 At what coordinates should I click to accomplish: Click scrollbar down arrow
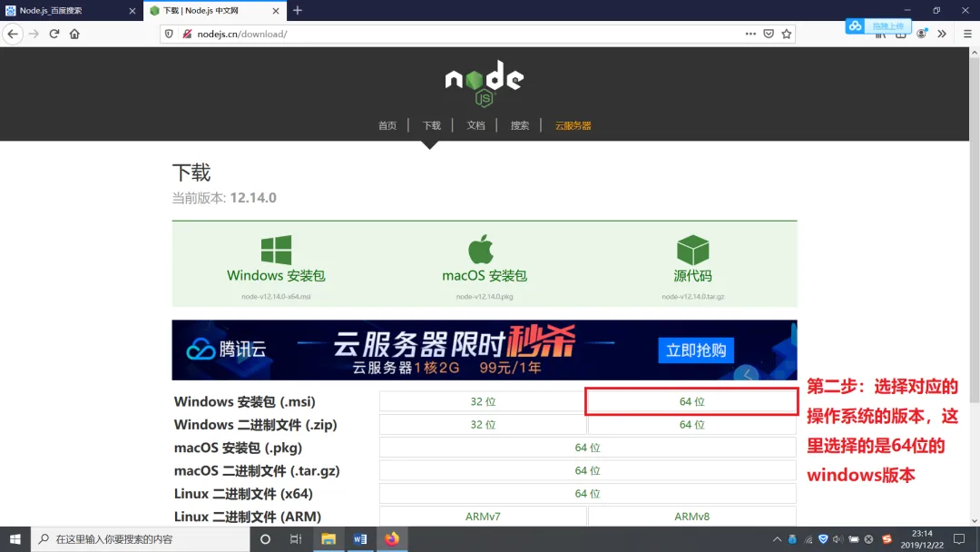(975, 521)
